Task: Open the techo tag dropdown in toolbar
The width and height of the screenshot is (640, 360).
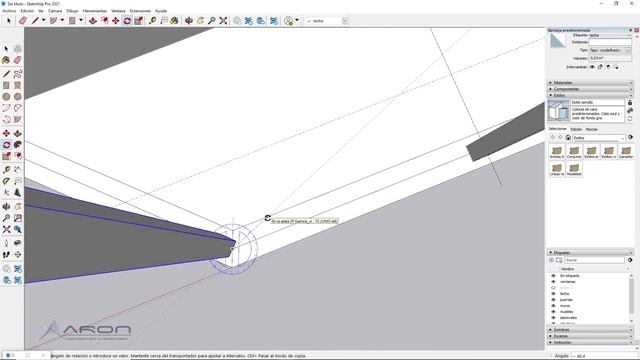Action: click(344, 21)
